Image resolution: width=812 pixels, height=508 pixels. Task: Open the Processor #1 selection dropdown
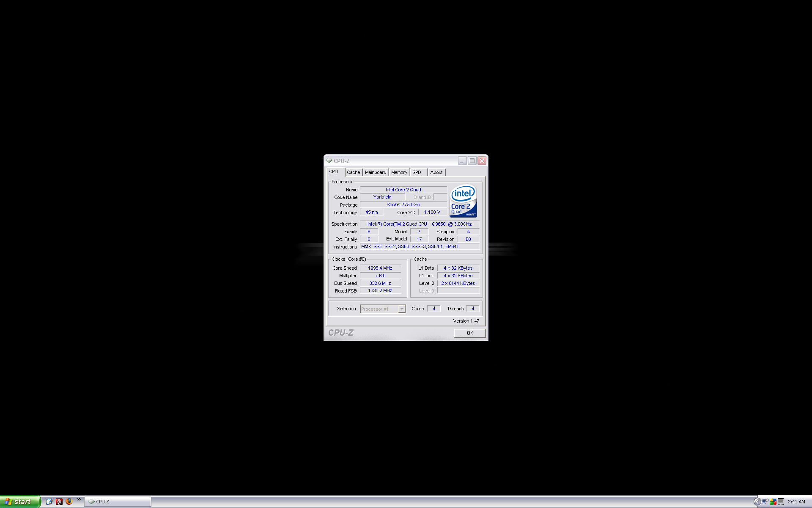point(383,309)
